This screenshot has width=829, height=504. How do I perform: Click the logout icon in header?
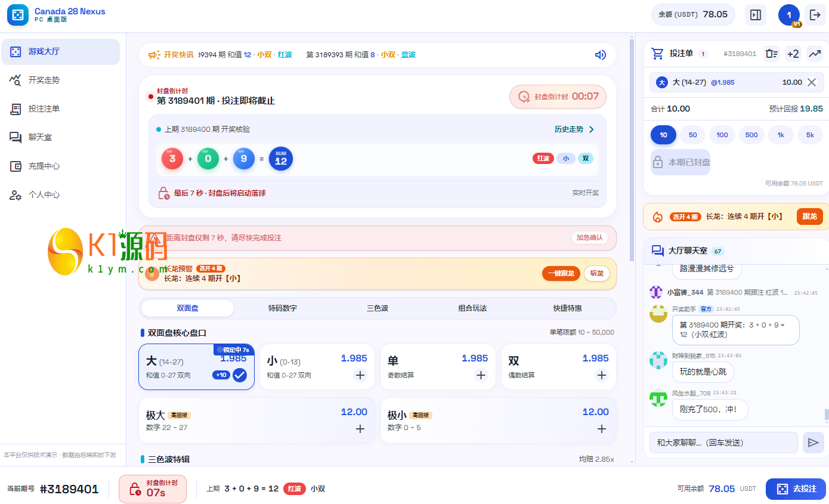point(815,15)
